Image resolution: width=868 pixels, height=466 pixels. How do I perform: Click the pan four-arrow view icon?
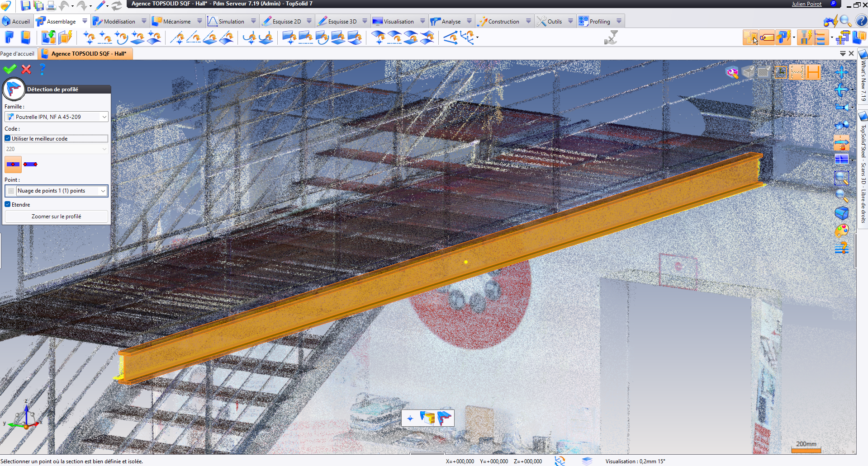coord(841,72)
